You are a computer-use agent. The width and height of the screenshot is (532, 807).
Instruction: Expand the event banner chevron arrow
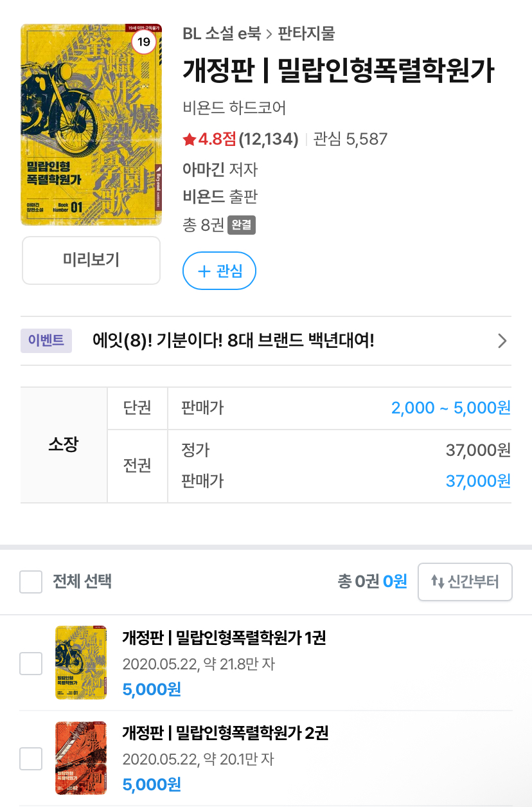[502, 341]
